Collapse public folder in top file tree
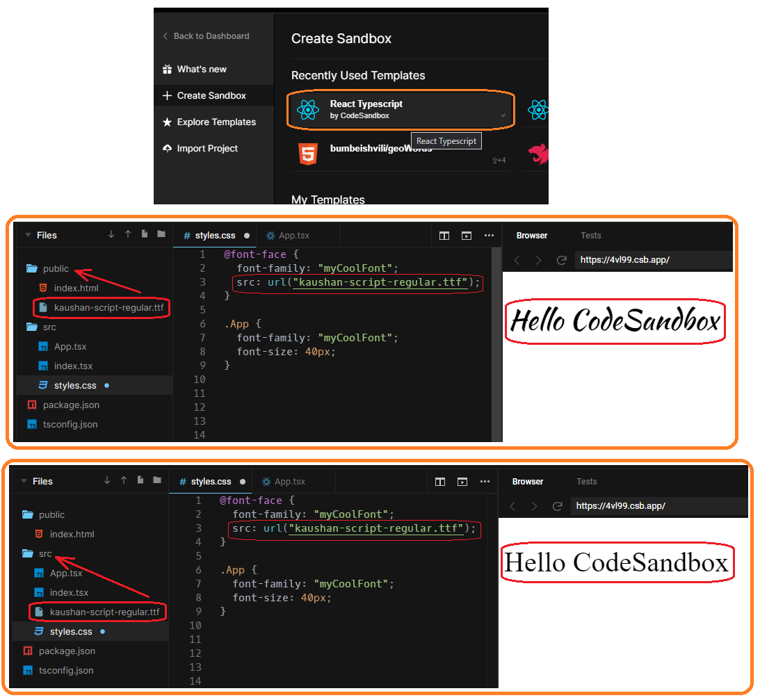This screenshot has width=760, height=700. (x=47, y=268)
